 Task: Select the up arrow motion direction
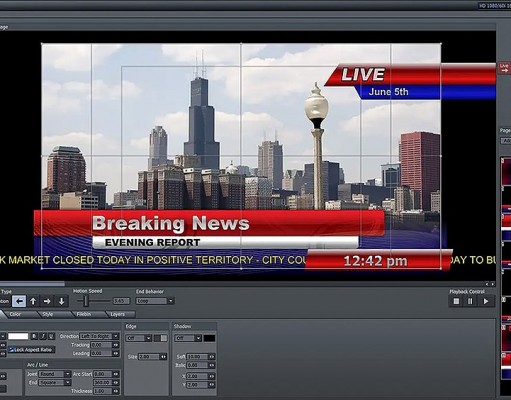[x=33, y=301]
